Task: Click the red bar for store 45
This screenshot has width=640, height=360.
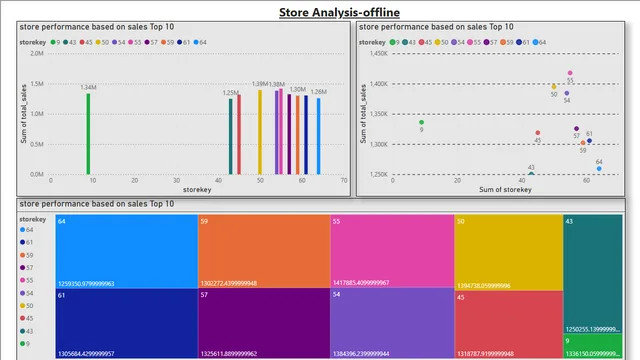Action: pyautogui.click(x=239, y=134)
